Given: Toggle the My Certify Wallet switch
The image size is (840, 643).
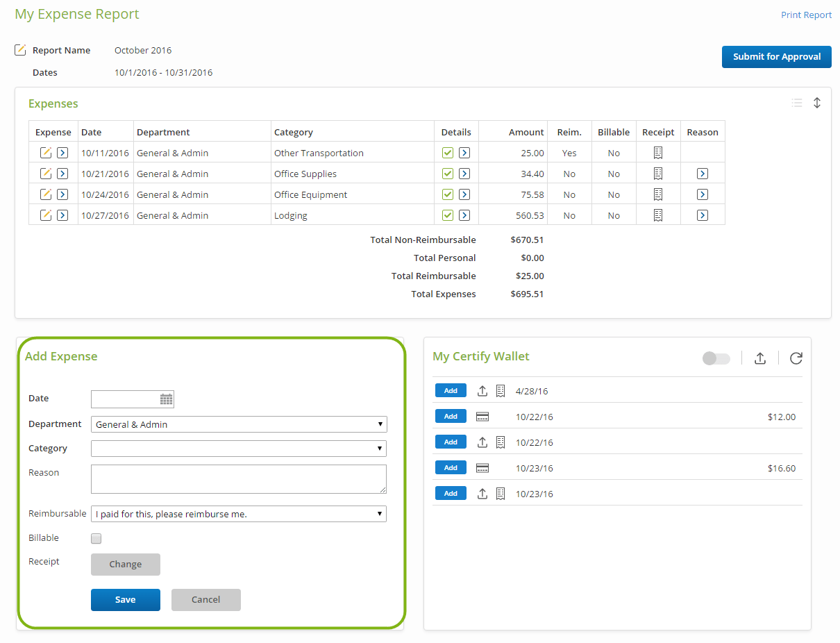Looking at the screenshot, I should [716, 358].
